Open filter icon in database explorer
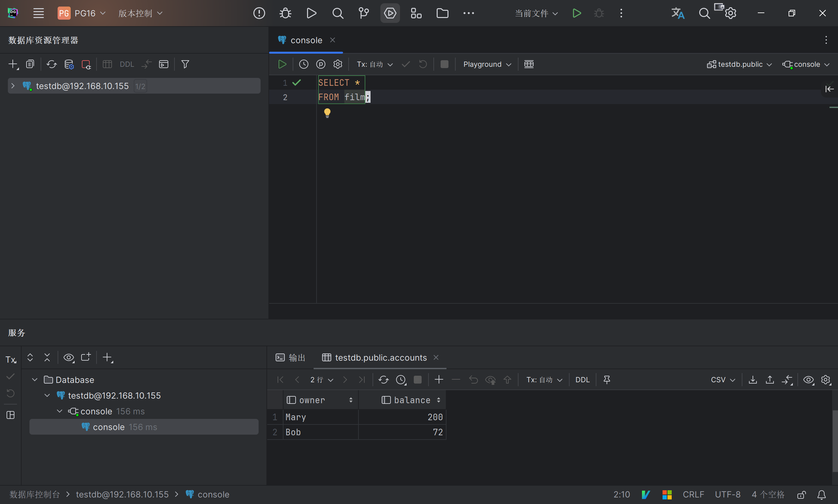838x504 pixels. point(185,64)
